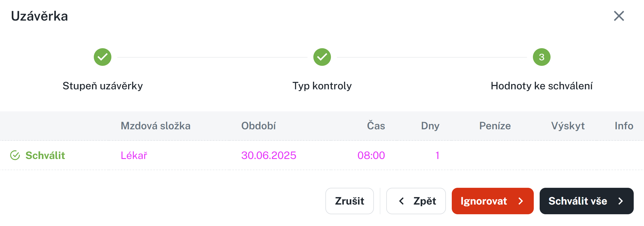Click the Stupeň uzávěrky green checkmark step
The height and width of the screenshot is (226, 644).
tap(103, 57)
